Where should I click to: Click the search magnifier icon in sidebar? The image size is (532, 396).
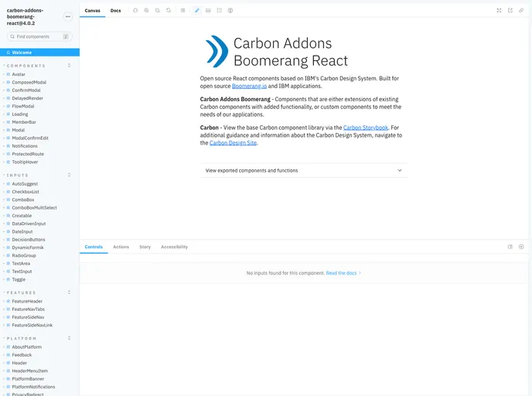[12, 36]
